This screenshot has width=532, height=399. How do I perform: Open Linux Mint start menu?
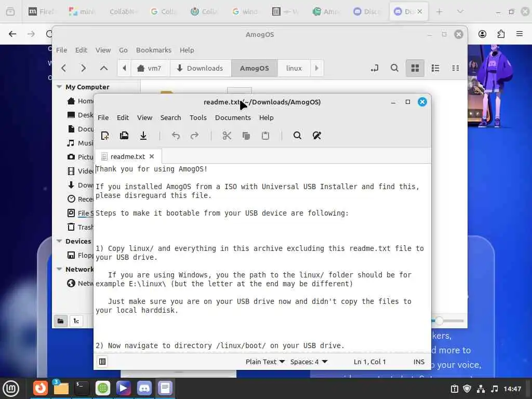click(x=11, y=388)
